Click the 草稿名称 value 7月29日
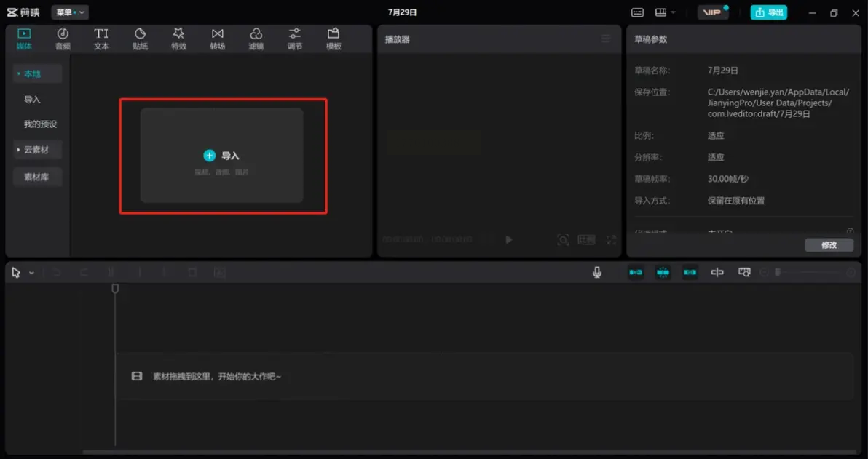The width and height of the screenshot is (868, 459). [x=723, y=71]
